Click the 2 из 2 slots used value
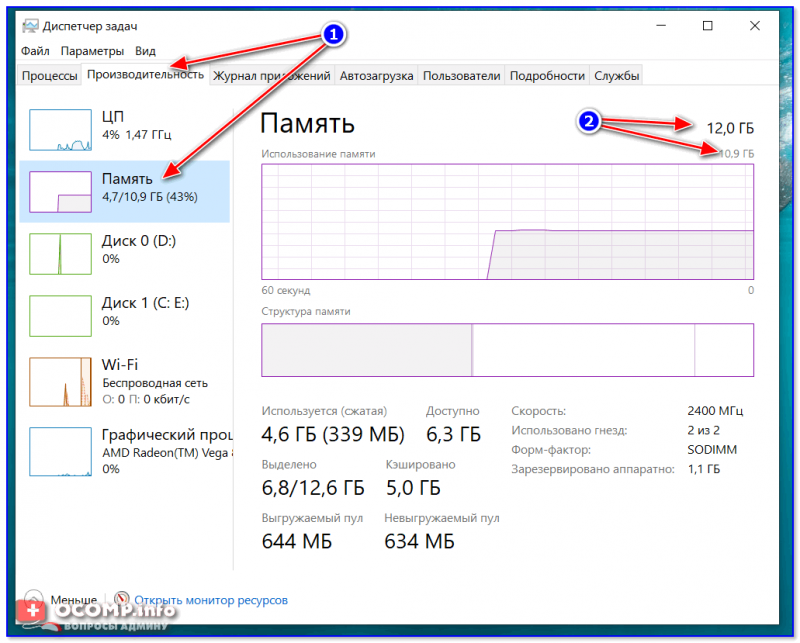Image resolution: width=800 pixels, height=643 pixels. 704,430
